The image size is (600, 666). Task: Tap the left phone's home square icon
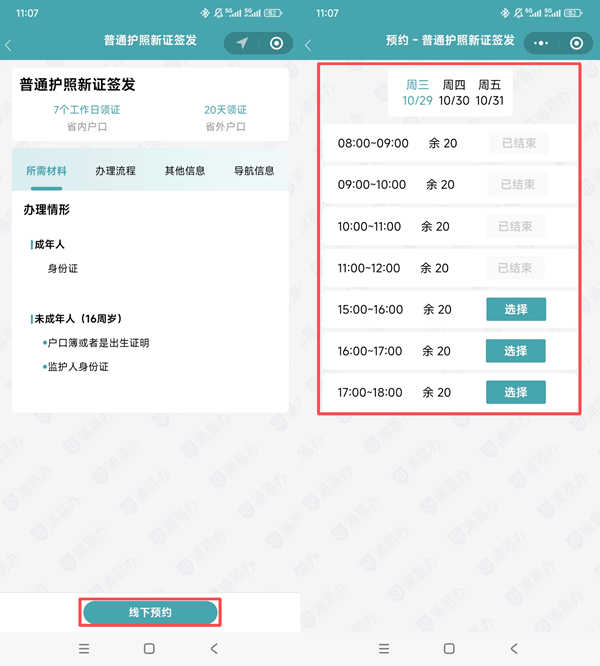149,649
